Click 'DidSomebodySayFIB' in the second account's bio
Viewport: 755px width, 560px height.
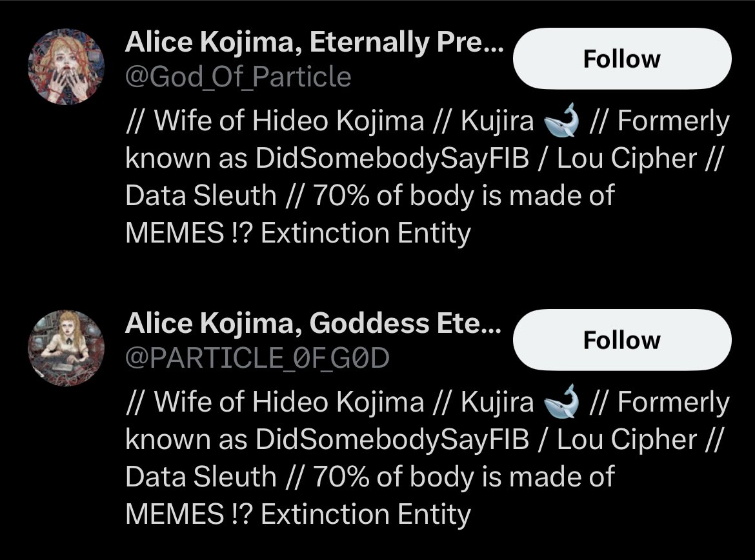coord(392,440)
